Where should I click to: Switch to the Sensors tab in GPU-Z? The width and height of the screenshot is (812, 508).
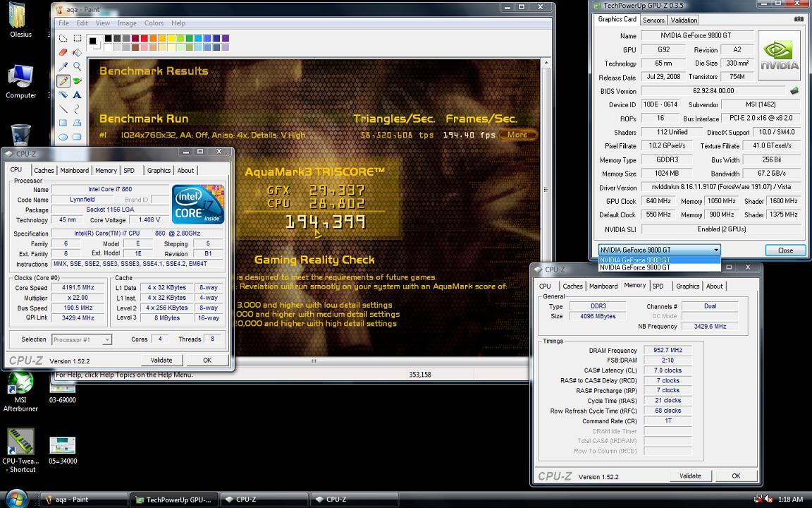[653, 20]
